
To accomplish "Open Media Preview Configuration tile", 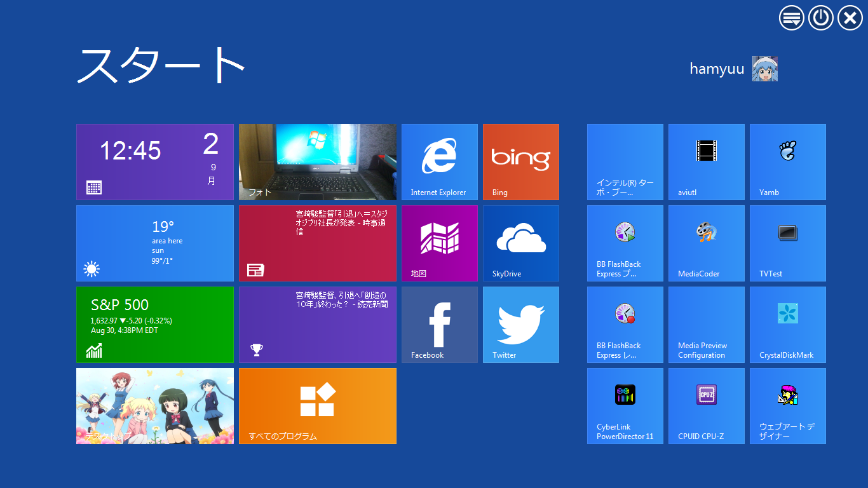I will point(707,325).
